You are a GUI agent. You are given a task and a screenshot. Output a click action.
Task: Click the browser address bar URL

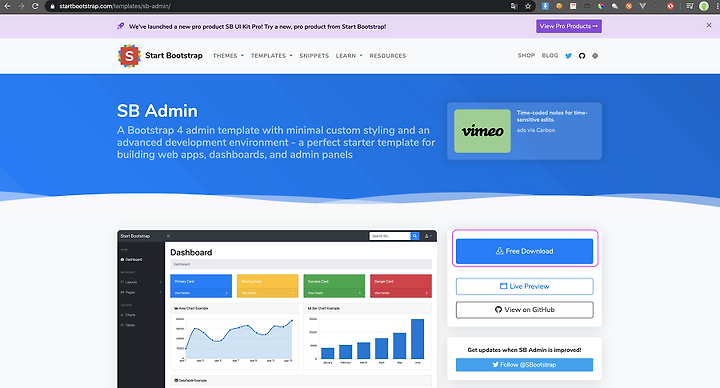pyautogui.click(x=115, y=6)
